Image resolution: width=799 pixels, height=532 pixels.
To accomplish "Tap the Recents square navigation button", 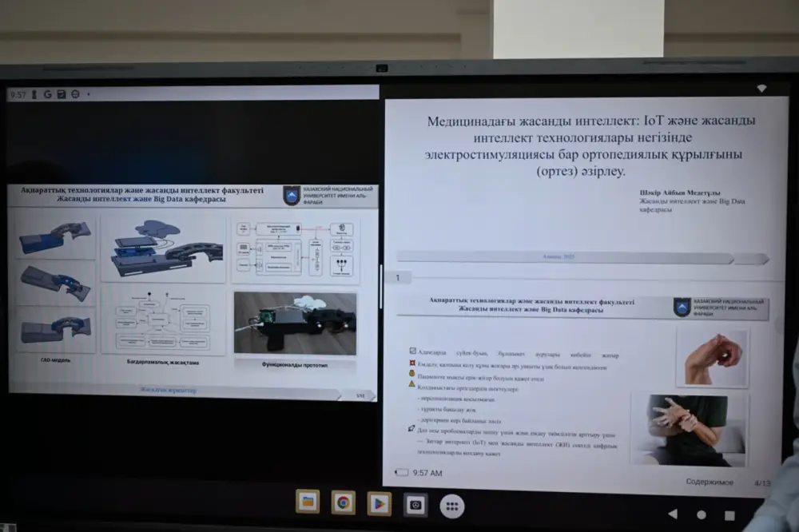I will click(729, 514).
